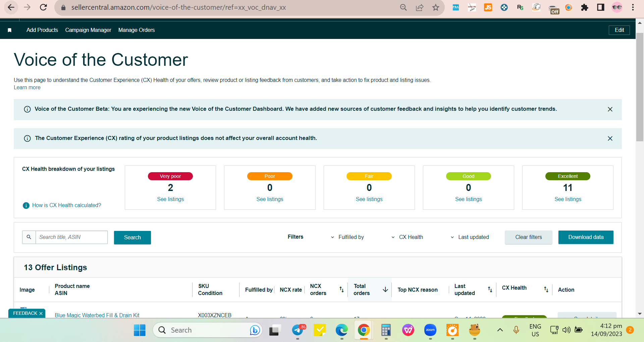Image resolution: width=644 pixels, height=342 pixels.
Task: Switch the ENG US input language
Action: [535, 330]
